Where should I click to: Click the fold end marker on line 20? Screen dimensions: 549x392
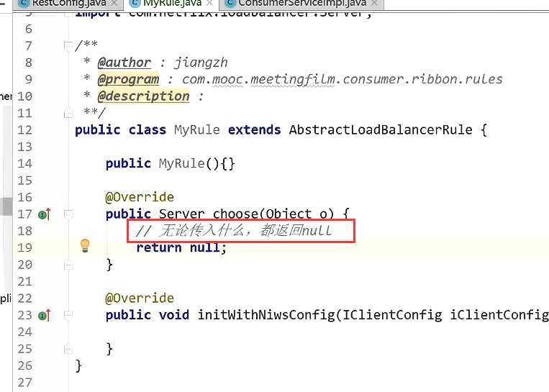pos(68,265)
